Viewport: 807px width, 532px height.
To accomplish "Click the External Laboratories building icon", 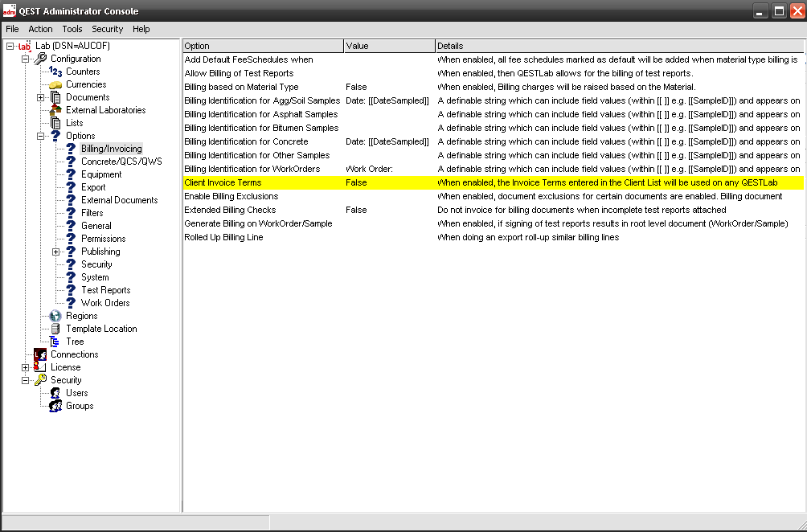I will click(55, 110).
